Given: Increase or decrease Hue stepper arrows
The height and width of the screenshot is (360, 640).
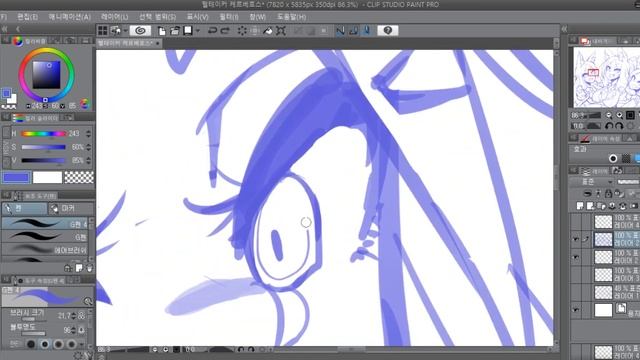Looking at the screenshot, I should tap(89, 133).
